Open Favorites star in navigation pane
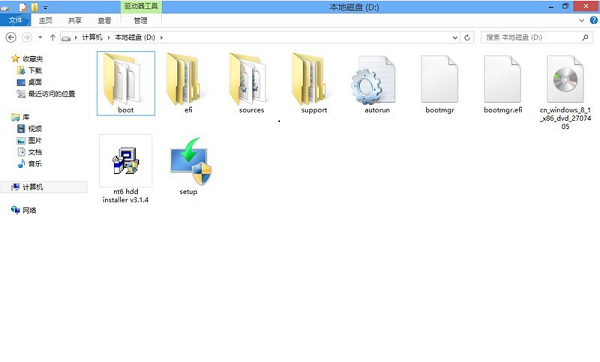600x362 pixels. (15, 59)
